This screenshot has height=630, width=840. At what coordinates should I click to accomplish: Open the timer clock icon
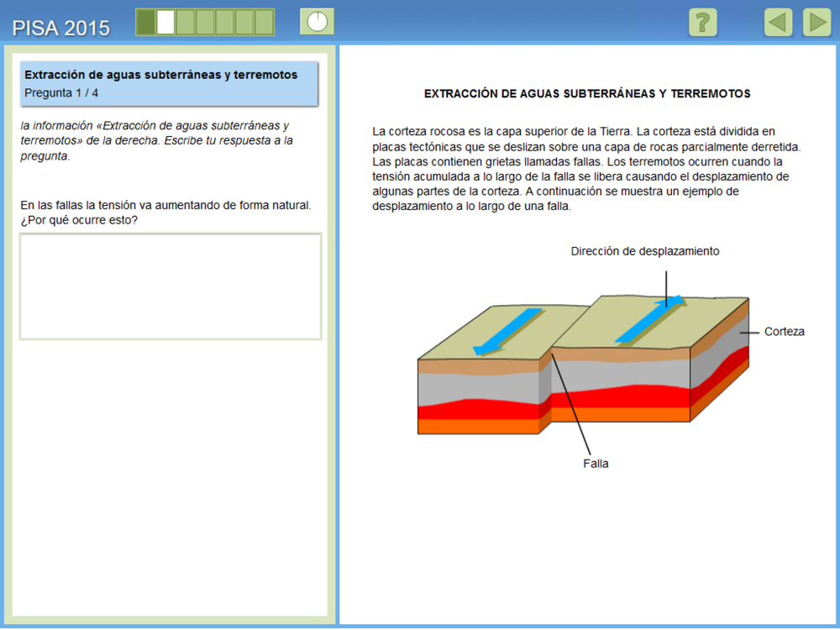317,22
